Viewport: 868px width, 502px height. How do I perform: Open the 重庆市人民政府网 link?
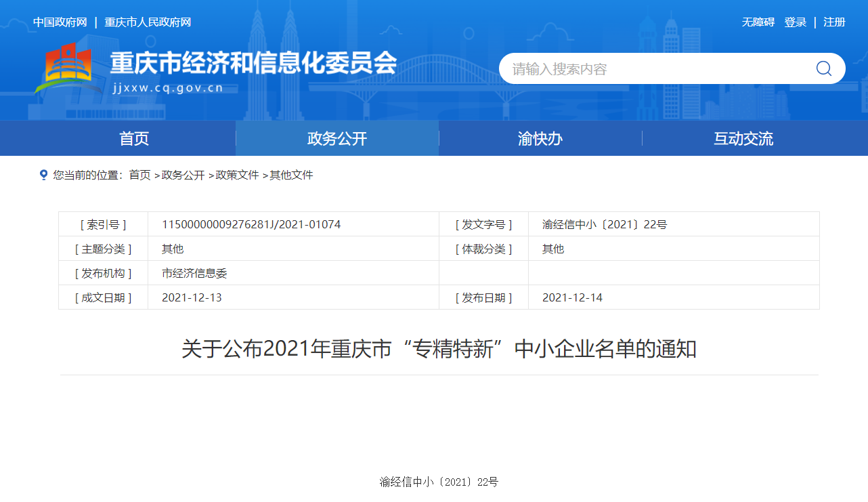(148, 22)
